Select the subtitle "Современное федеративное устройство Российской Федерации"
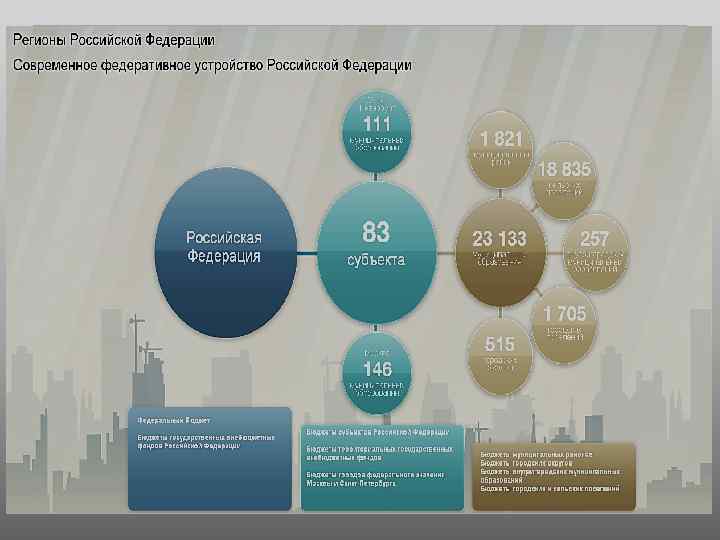Viewport: 720px width, 540px height. (x=212, y=65)
